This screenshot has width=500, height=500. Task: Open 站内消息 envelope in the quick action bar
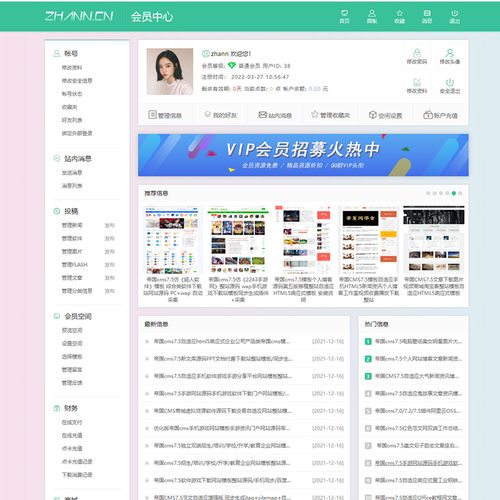[x=275, y=115]
